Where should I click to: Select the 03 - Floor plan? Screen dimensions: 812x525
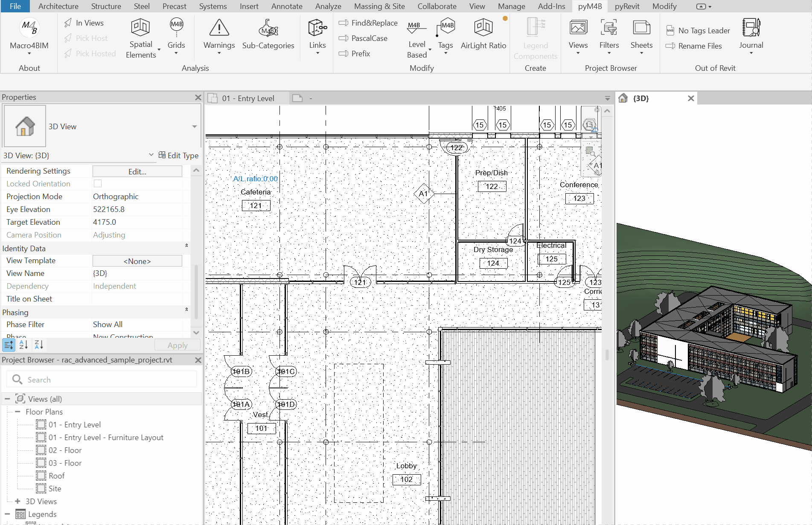(x=65, y=463)
